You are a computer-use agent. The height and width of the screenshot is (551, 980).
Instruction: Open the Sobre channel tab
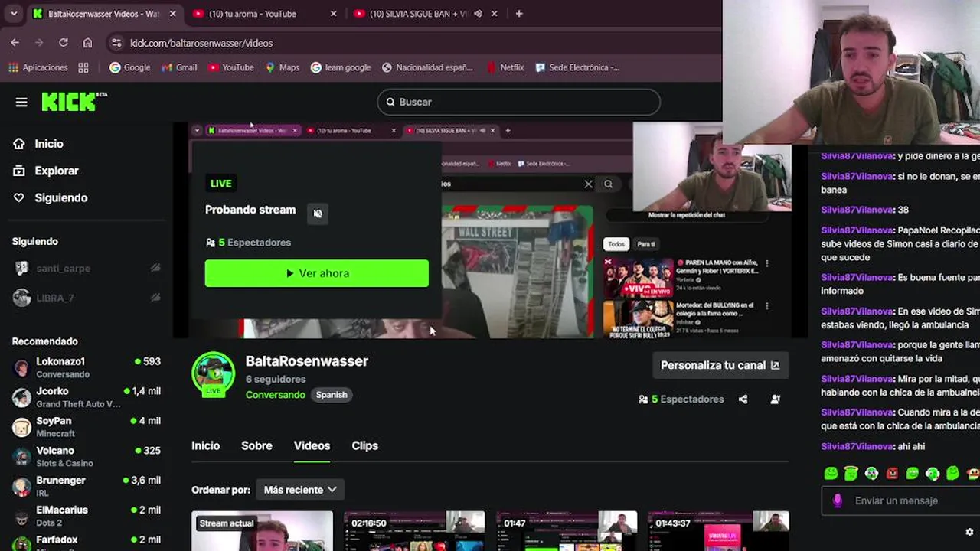pyautogui.click(x=256, y=445)
